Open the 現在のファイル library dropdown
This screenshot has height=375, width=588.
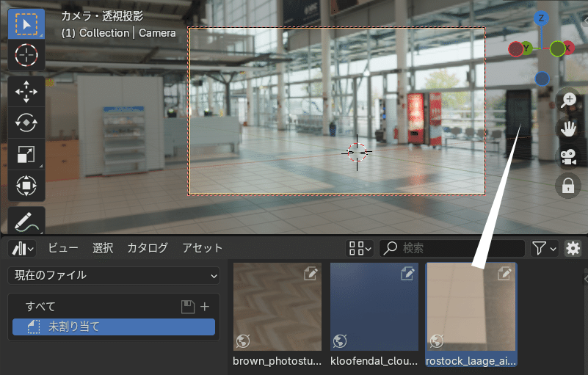pyautogui.click(x=114, y=276)
